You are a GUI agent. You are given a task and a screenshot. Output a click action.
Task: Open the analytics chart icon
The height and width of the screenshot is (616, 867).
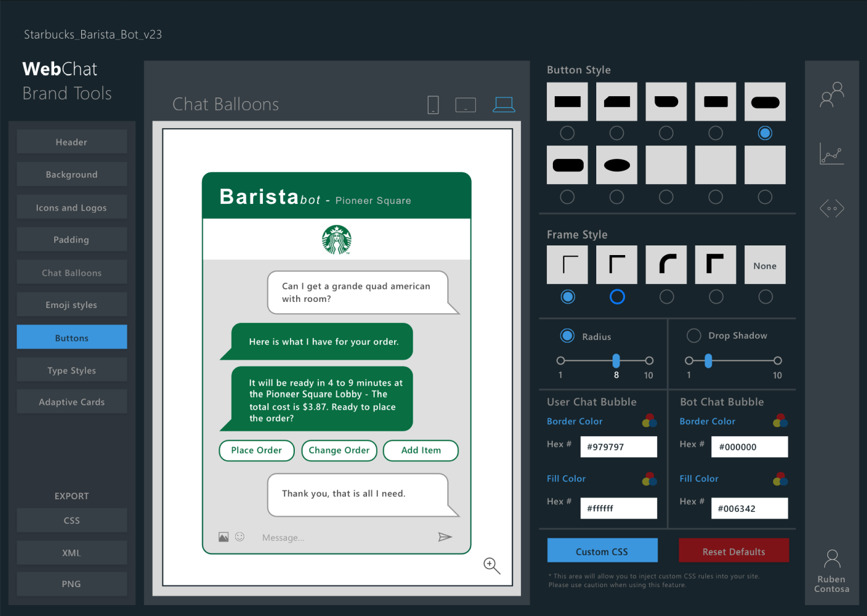pyautogui.click(x=832, y=153)
